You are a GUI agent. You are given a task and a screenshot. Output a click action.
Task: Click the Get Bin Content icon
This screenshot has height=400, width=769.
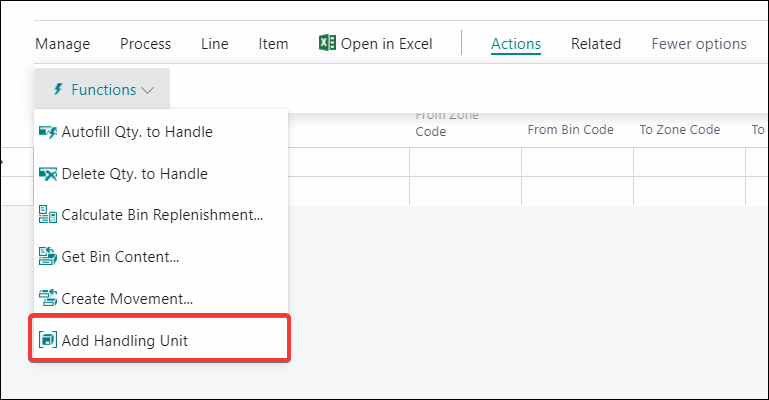coord(48,256)
